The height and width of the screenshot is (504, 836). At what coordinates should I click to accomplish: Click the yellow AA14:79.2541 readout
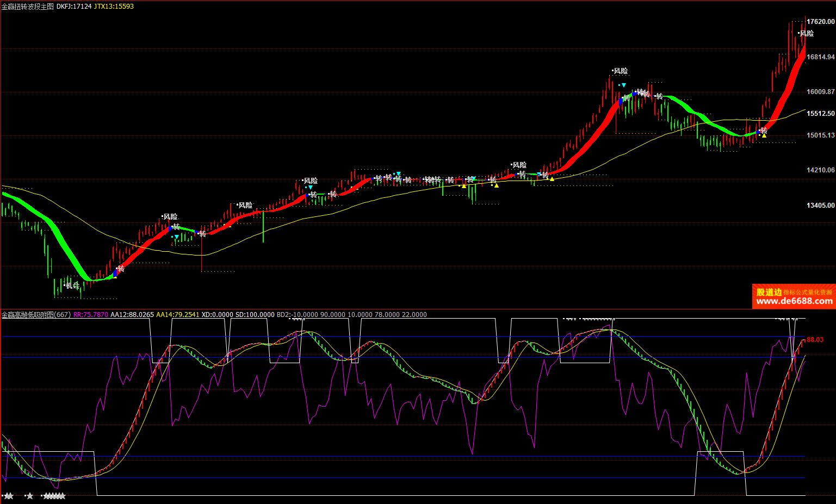pos(178,315)
